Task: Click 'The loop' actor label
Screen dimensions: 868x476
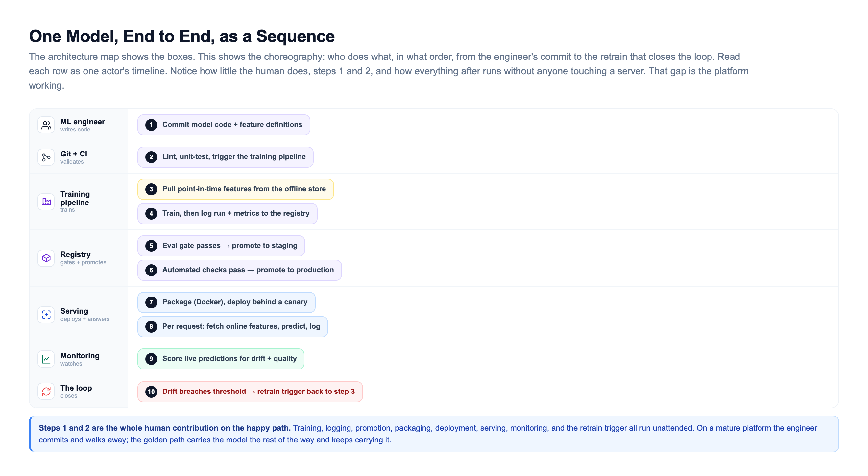Action: (x=76, y=388)
